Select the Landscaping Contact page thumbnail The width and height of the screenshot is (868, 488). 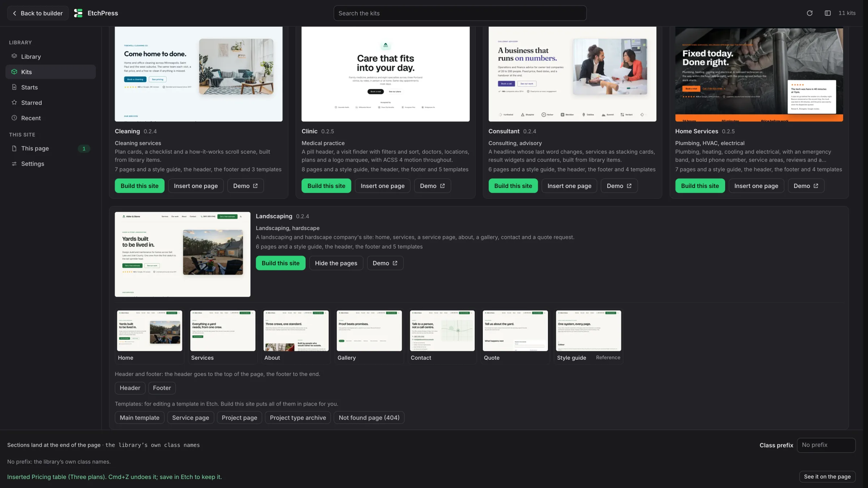[442, 331]
